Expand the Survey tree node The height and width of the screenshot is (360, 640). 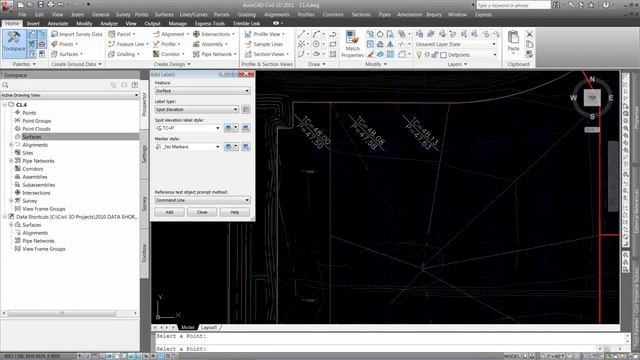pyautogui.click(x=11, y=201)
